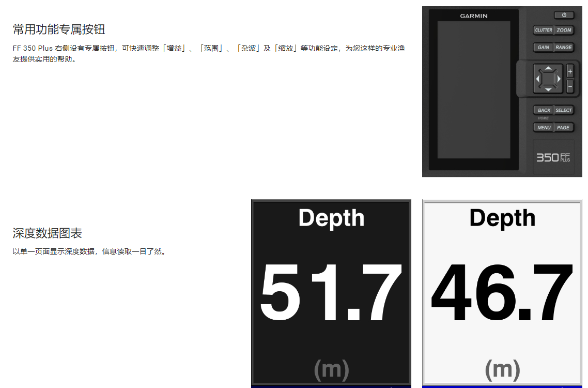Click the ZOOM button on the device

pyautogui.click(x=564, y=30)
